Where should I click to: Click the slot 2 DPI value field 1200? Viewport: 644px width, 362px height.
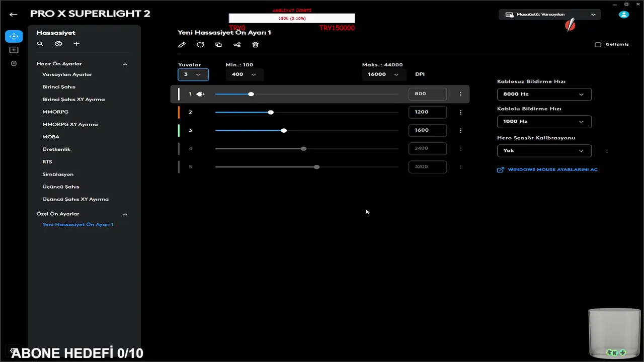tap(428, 112)
